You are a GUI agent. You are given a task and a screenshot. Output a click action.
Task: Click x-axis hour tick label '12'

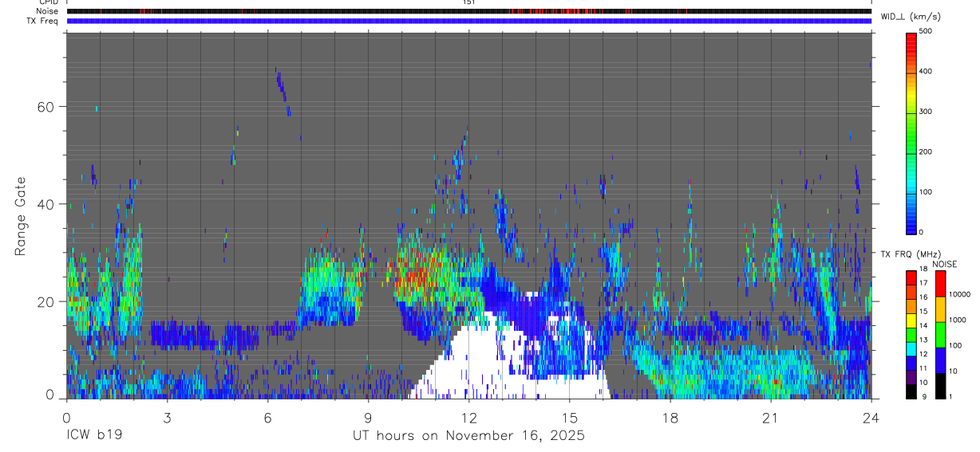[468, 418]
